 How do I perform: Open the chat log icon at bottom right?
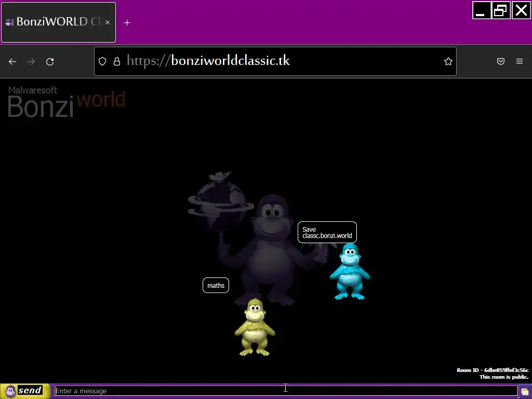[525, 392]
